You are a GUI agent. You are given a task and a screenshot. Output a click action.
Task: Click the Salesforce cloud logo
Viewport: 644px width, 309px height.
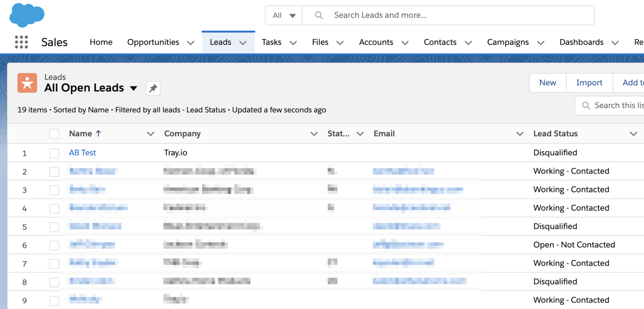[x=27, y=15]
